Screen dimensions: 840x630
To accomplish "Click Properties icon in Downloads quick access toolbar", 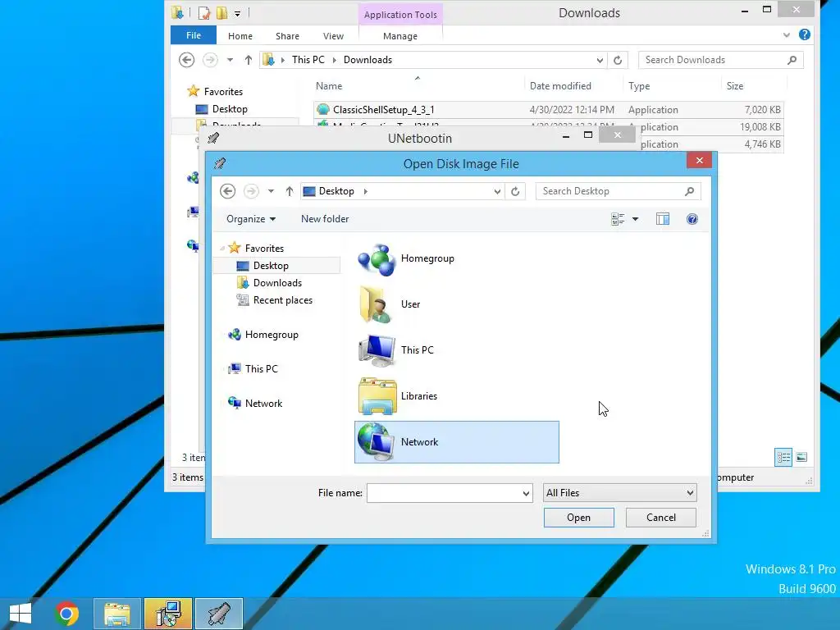I will click(204, 13).
